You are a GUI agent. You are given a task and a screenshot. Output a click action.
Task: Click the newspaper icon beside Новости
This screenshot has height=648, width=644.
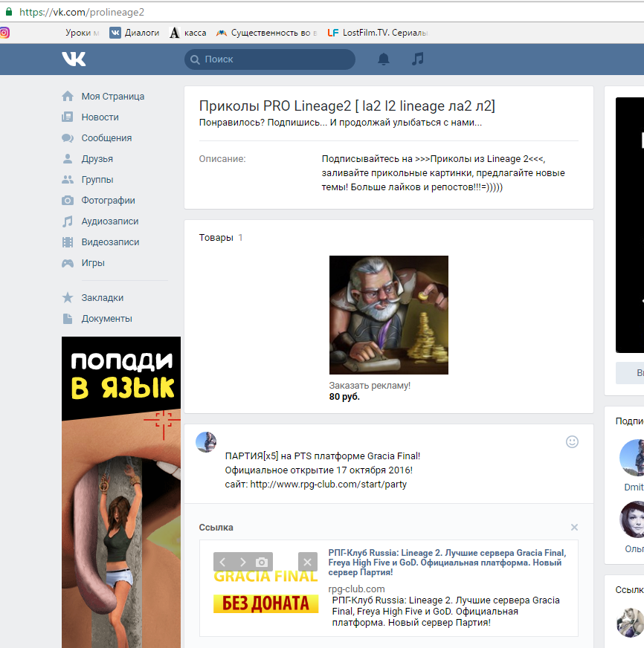[68, 117]
